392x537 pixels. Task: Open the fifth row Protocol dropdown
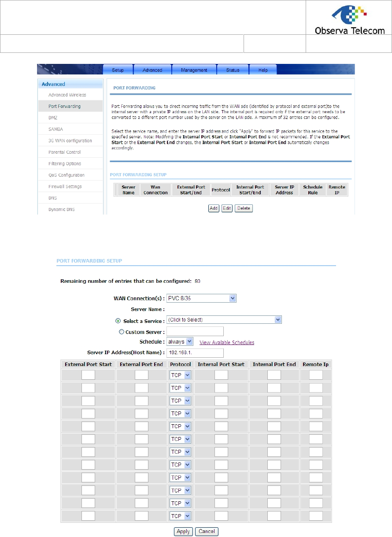[x=180, y=426]
